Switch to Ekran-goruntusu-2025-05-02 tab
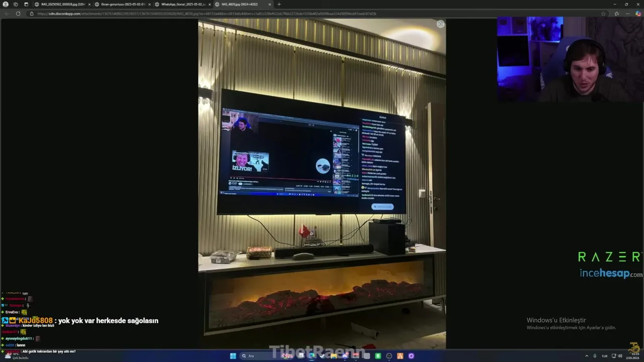 [123, 4]
